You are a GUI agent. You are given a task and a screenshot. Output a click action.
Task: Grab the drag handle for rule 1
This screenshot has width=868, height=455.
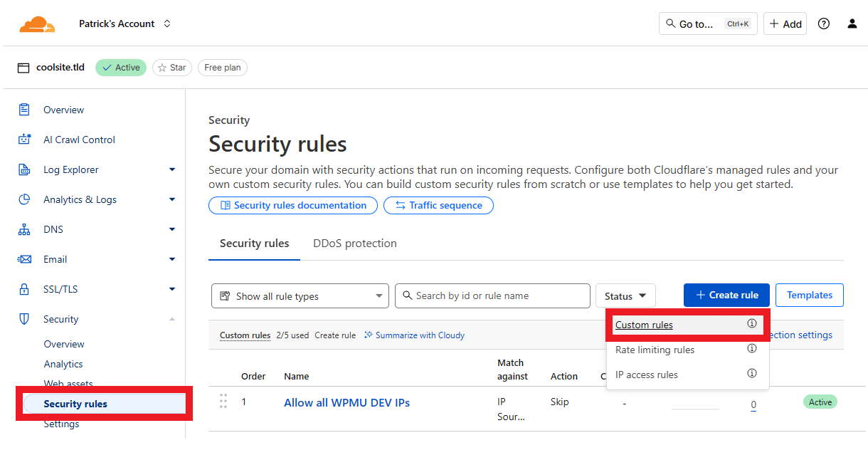[x=223, y=402]
